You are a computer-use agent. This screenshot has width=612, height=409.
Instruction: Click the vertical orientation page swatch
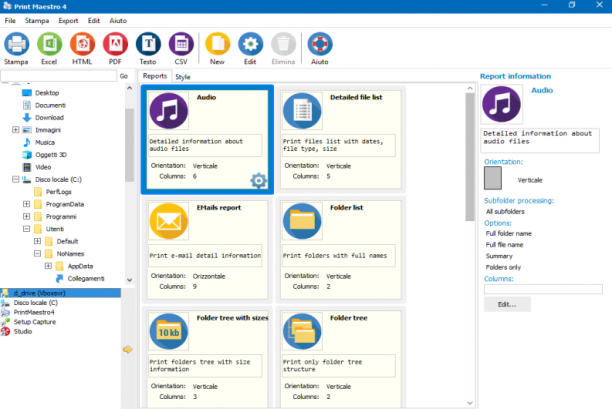(x=493, y=178)
